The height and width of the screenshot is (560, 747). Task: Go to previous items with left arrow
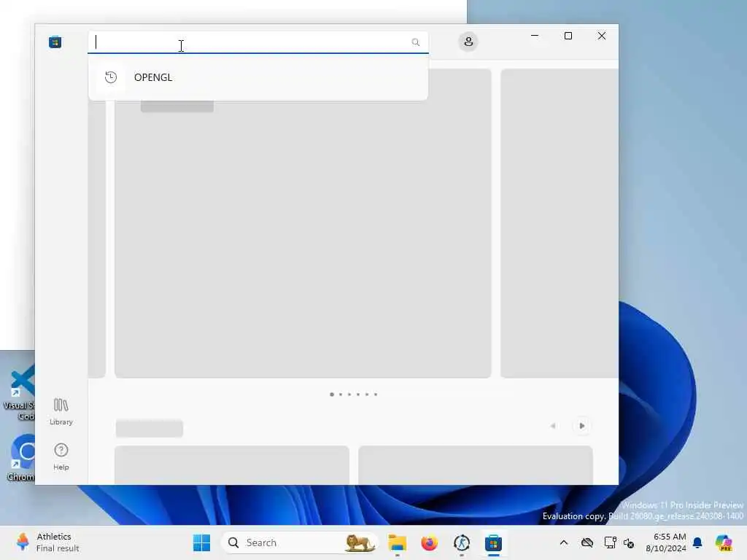[x=553, y=426]
